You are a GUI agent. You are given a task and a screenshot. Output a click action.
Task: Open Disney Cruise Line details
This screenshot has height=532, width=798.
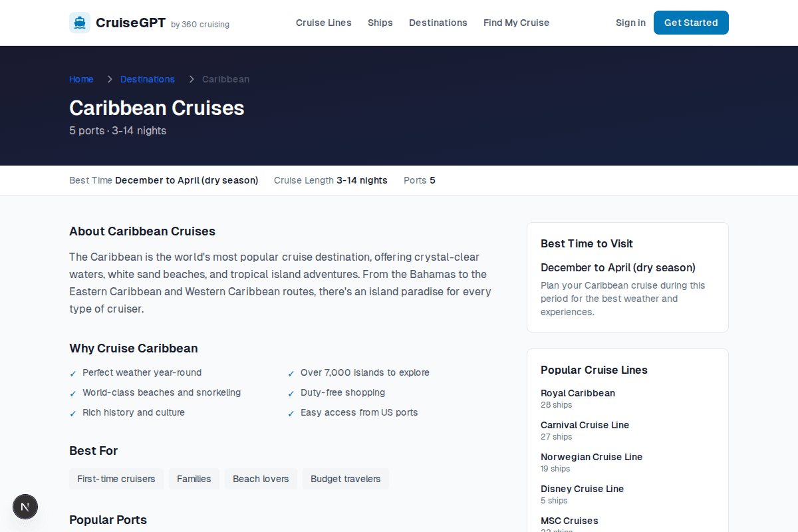582,489
